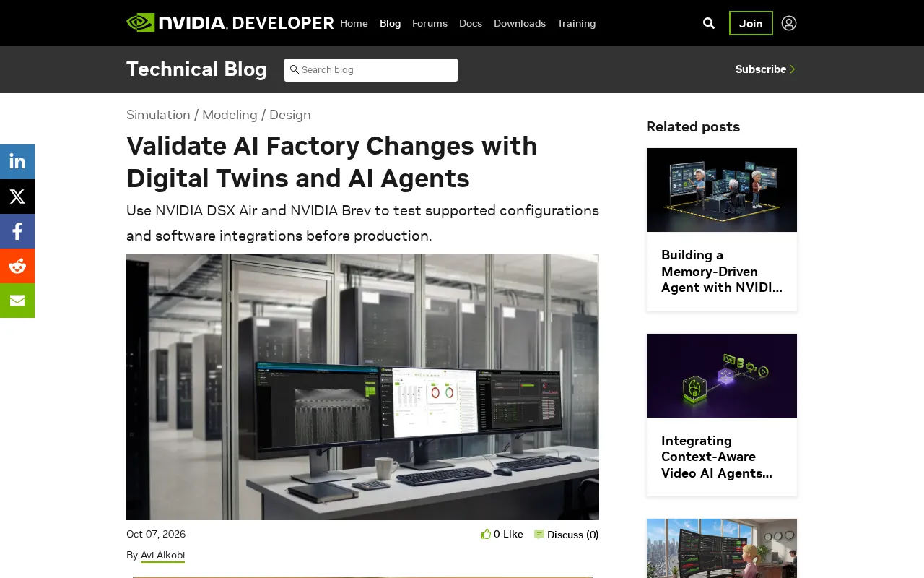Viewport: 924px width, 578px height.
Task: Open Integrating Context-Aware Video AI Agents title
Action: coord(717,457)
